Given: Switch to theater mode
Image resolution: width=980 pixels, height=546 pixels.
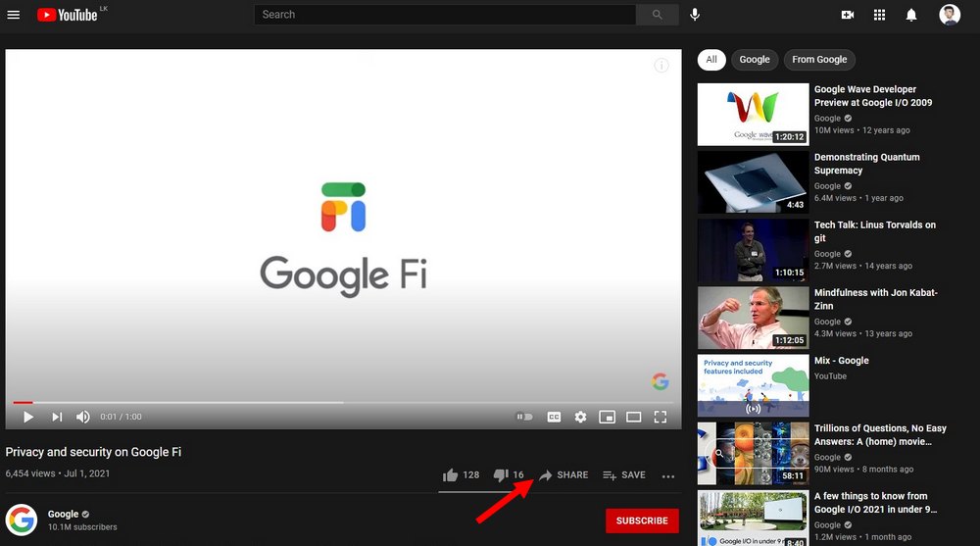Looking at the screenshot, I should click(x=634, y=417).
